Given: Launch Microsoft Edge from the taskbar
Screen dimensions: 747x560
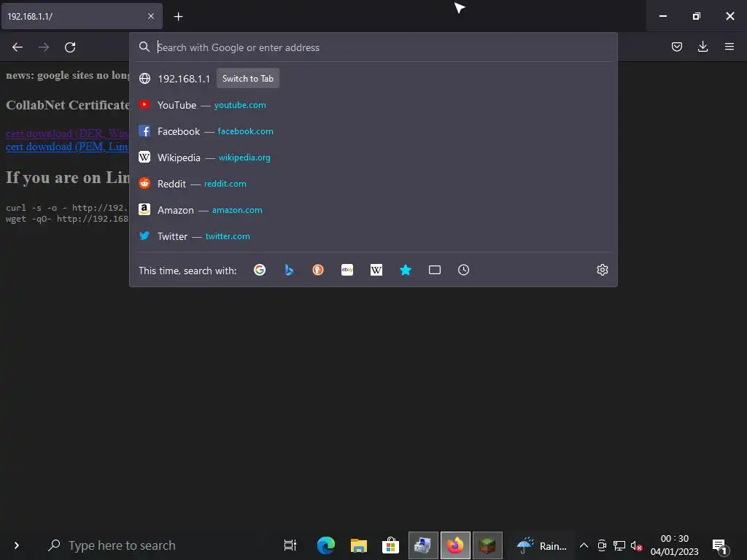Looking at the screenshot, I should point(326,545).
